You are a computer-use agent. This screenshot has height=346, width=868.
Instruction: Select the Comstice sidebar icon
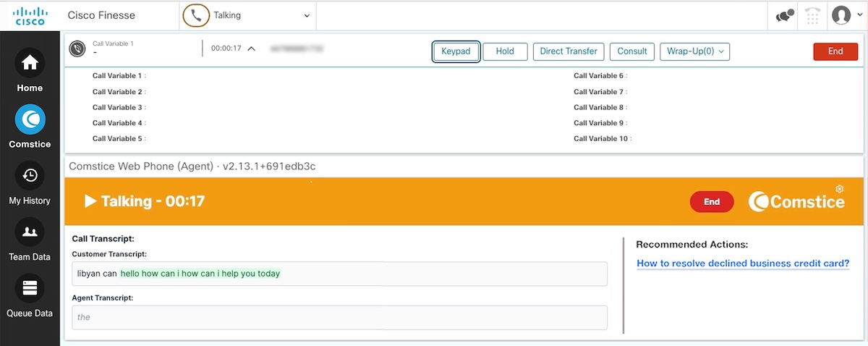click(30, 120)
